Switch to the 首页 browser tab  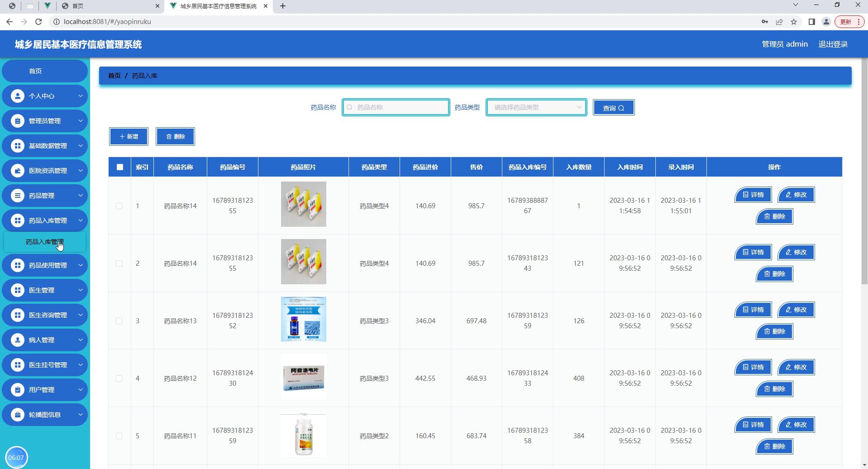pos(111,6)
